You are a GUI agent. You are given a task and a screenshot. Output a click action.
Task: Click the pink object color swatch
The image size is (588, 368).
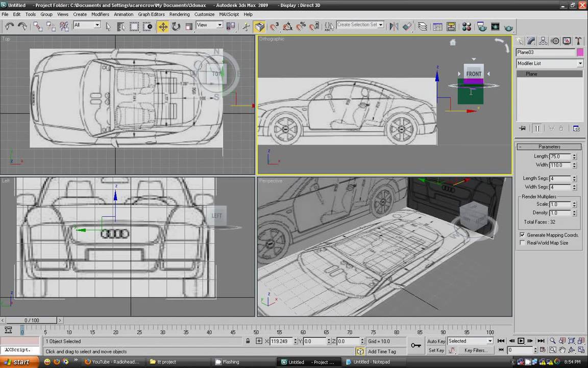click(580, 52)
